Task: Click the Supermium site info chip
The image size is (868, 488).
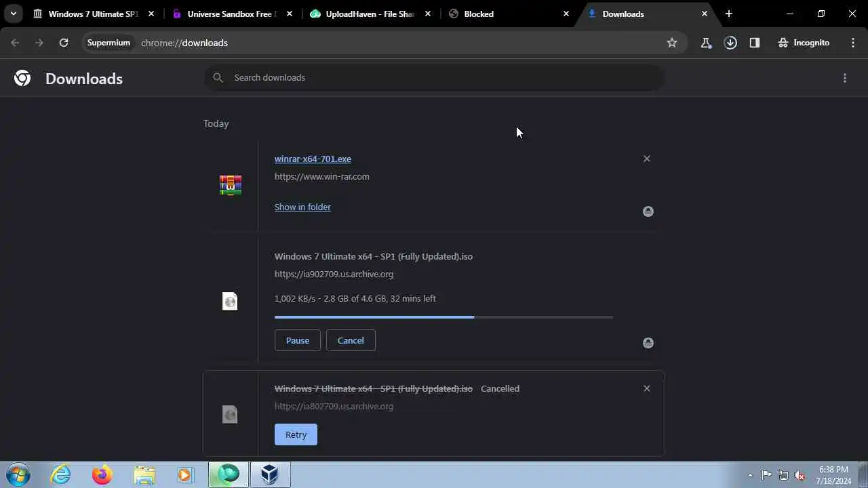Action: (108, 43)
